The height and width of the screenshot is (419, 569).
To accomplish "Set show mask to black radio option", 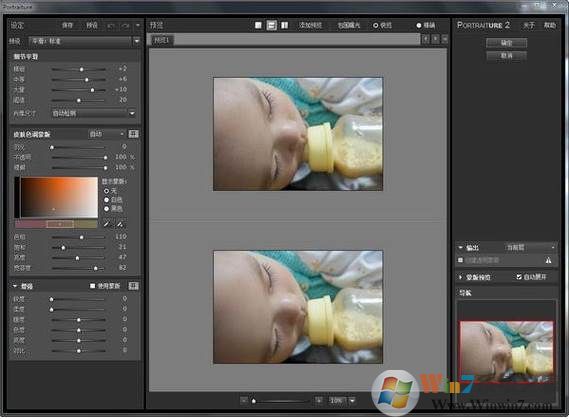I will [106, 209].
